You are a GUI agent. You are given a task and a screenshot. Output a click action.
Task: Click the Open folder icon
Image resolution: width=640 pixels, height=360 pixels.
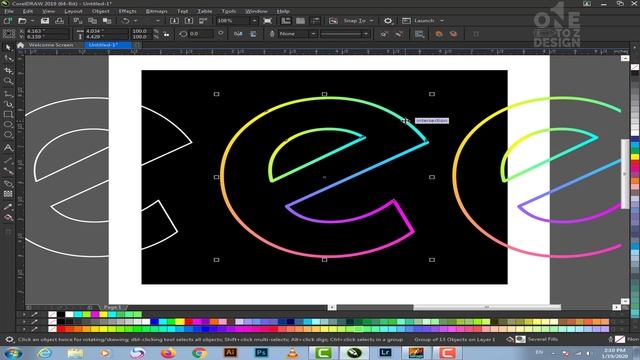tap(22, 20)
